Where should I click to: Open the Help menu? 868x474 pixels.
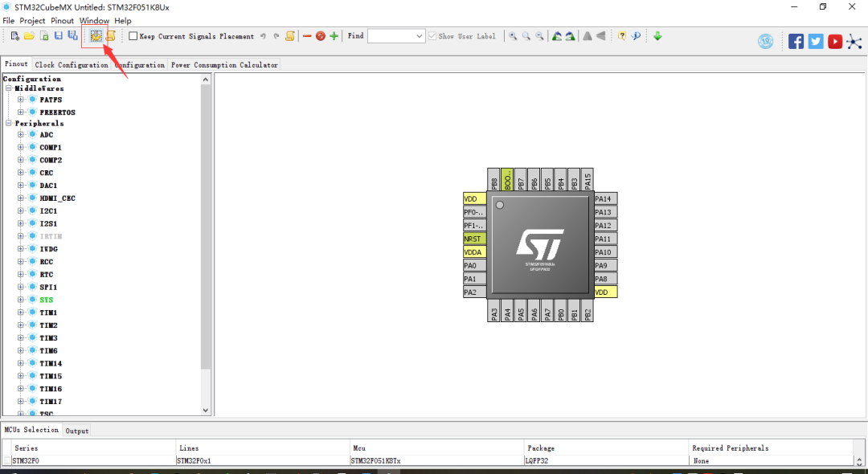[x=123, y=20]
